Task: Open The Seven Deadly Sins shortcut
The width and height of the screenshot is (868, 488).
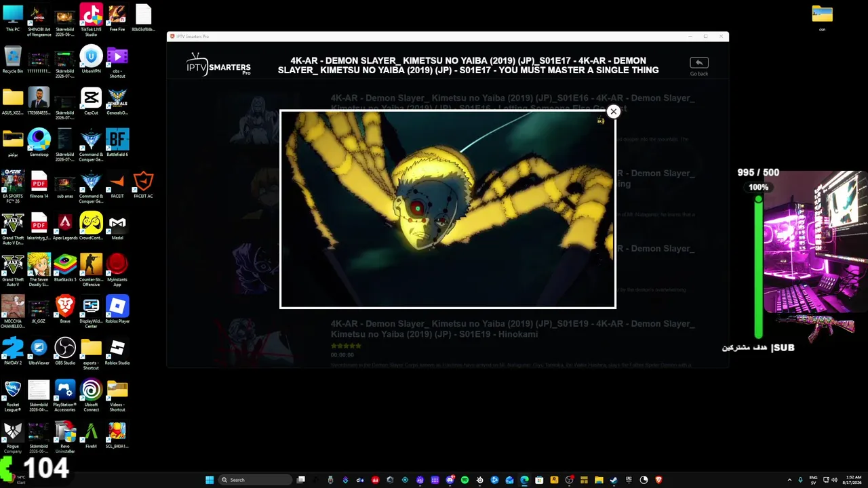Action: click(39, 270)
